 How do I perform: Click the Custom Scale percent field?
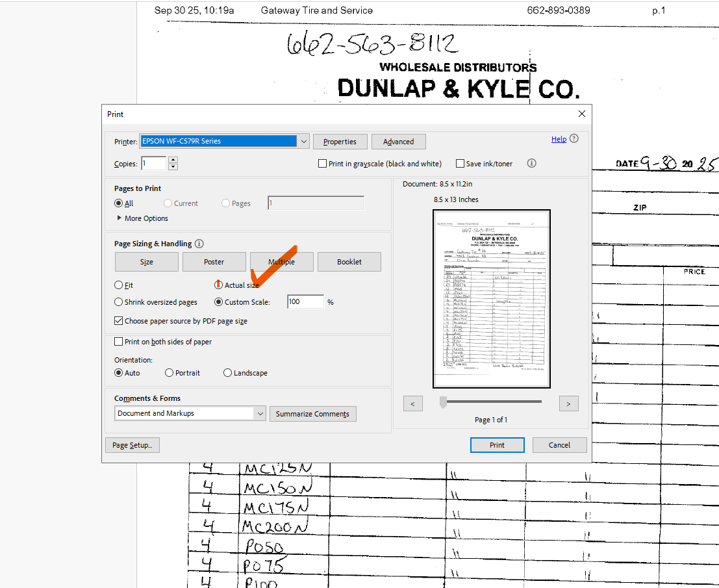pos(305,302)
